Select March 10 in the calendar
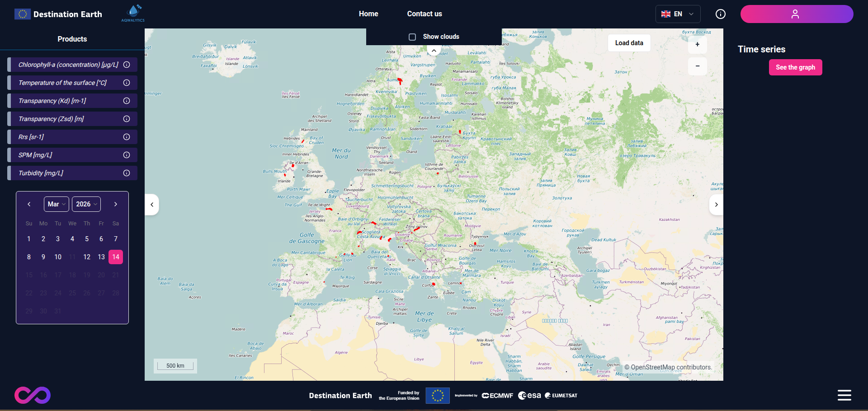The width and height of the screenshot is (868, 411). click(x=58, y=257)
